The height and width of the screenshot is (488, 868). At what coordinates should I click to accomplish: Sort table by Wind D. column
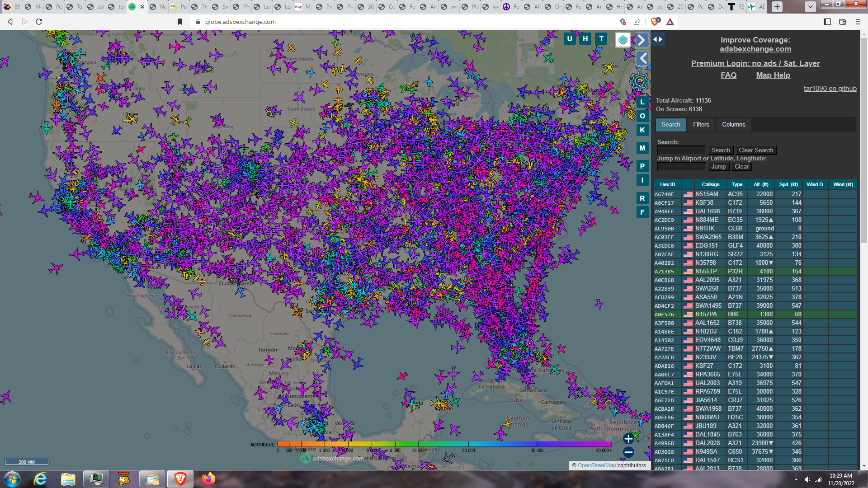click(816, 184)
